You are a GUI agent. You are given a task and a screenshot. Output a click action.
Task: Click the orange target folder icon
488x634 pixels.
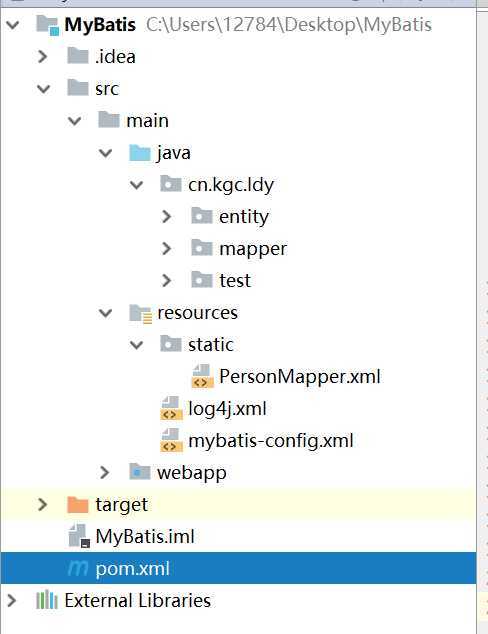78,505
